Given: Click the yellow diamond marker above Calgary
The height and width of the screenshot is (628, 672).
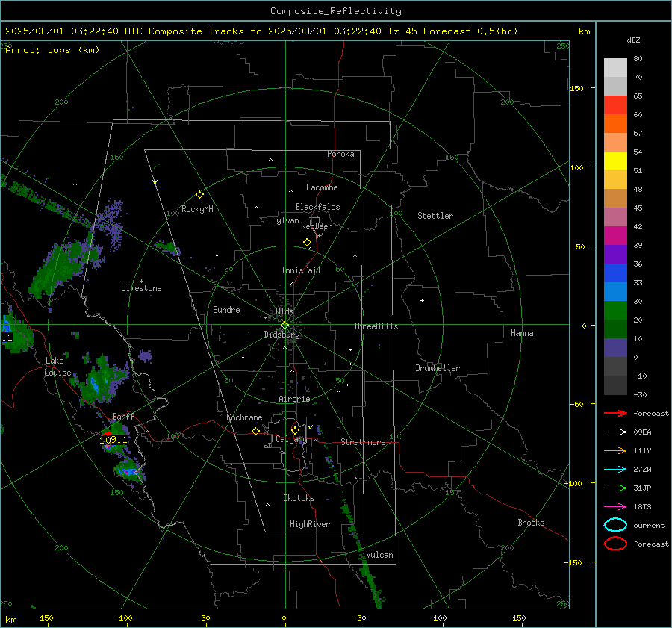Looking at the screenshot, I should click(295, 430).
